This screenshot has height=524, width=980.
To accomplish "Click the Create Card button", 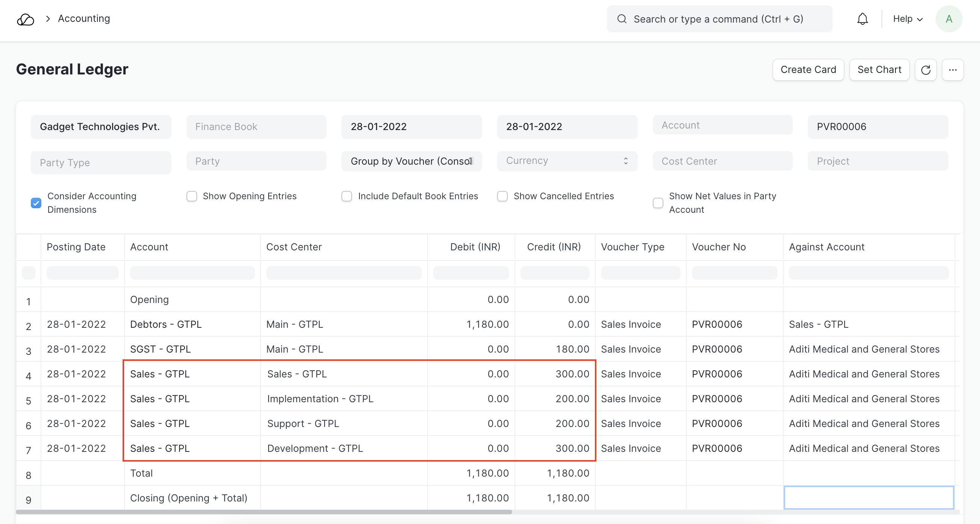I will point(808,70).
